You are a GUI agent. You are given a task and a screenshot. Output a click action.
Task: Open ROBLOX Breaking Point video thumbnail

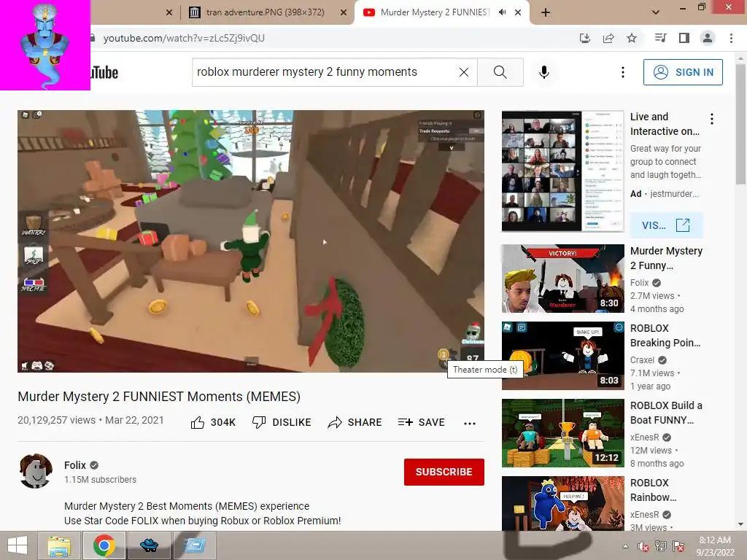[562, 356]
